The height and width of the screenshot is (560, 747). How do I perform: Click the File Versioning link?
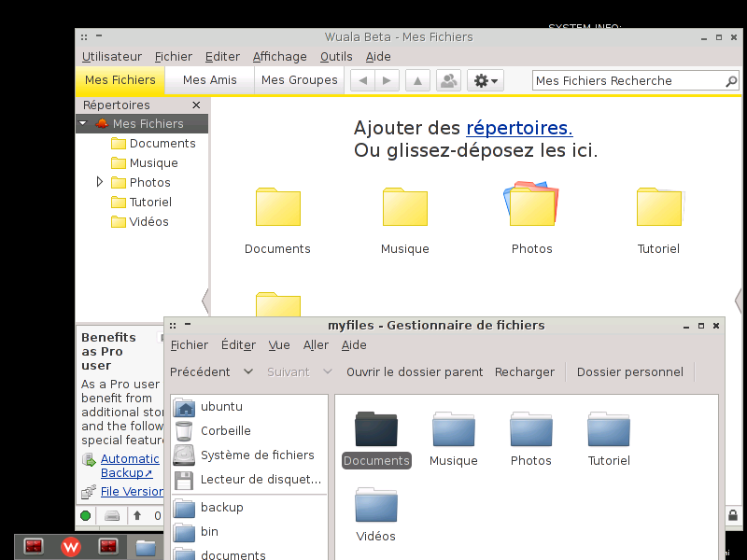click(132, 492)
